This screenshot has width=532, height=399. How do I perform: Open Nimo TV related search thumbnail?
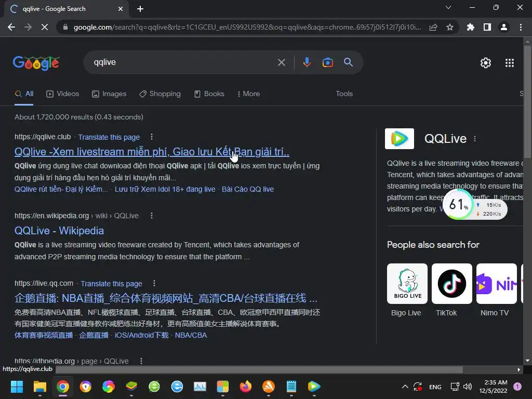(x=496, y=284)
